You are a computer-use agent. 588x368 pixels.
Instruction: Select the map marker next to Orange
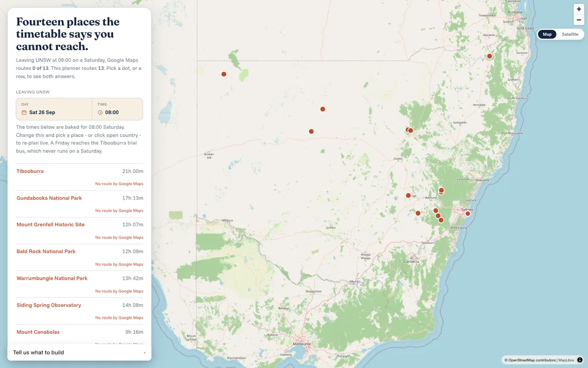pyautogui.click(x=408, y=195)
